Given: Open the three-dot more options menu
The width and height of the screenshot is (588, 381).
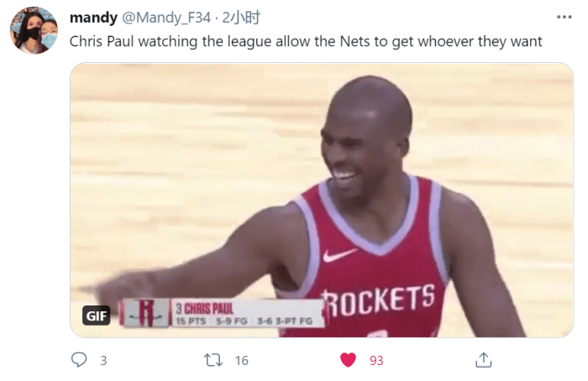Looking at the screenshot, I should click(x=564, y=17).
